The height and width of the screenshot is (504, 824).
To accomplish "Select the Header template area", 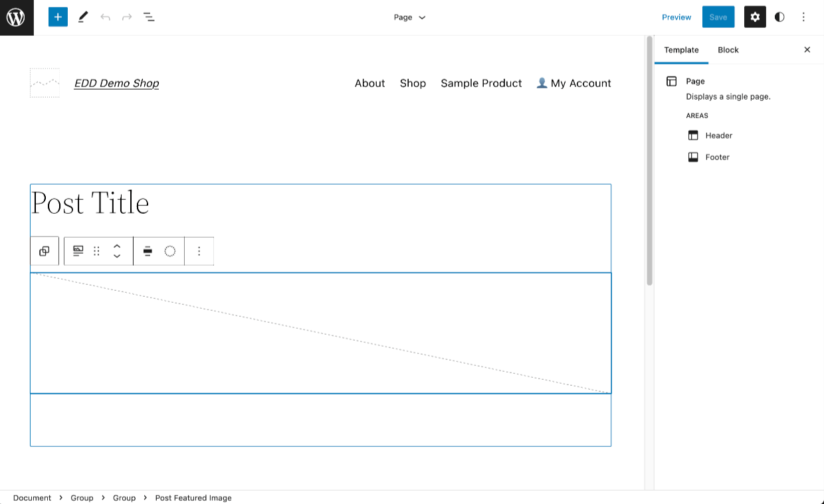I will 719,135.
